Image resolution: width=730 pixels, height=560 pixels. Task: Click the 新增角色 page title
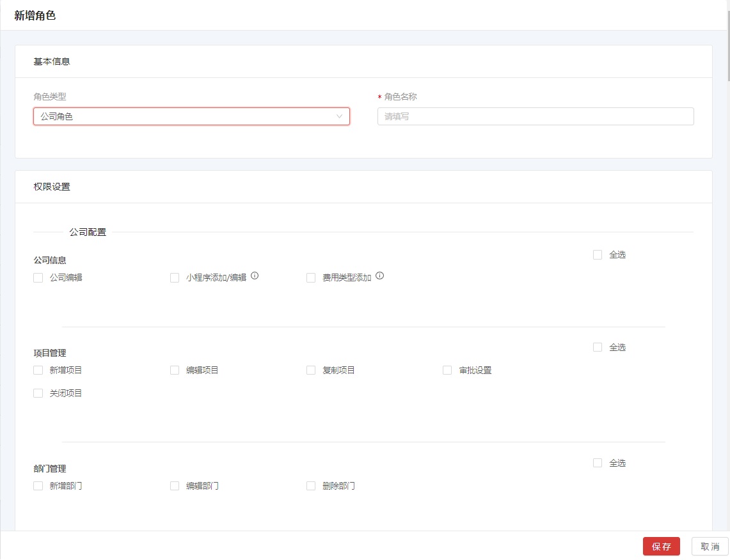point(35,15)
